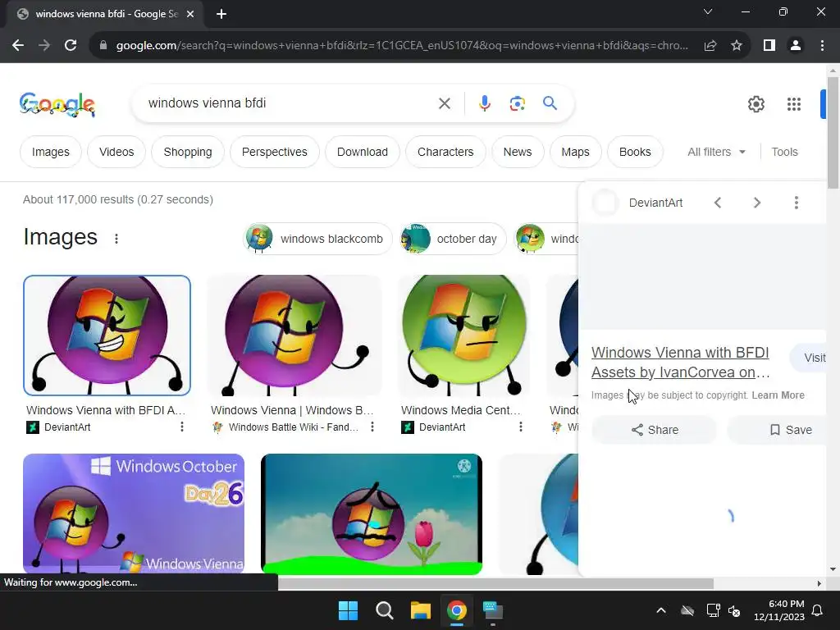
Task: Open 'Windows Vienna with BFDI Assets' title link
Action: click(680, 363)
